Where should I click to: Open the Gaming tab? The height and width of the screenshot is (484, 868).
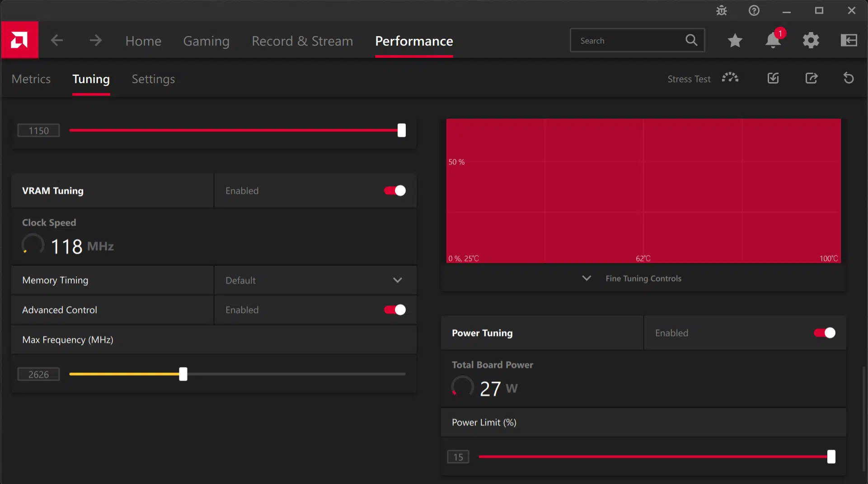tap(206, 41)
